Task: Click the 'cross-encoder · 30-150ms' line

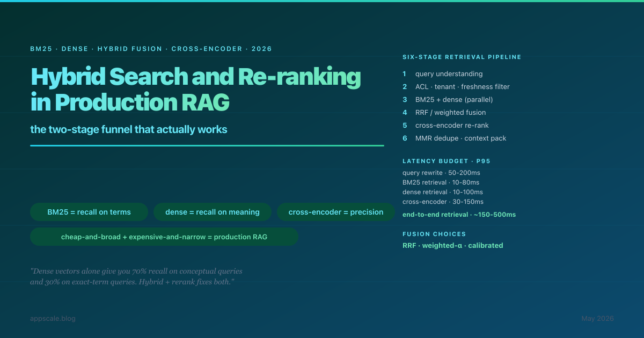Action: [443, 202]
